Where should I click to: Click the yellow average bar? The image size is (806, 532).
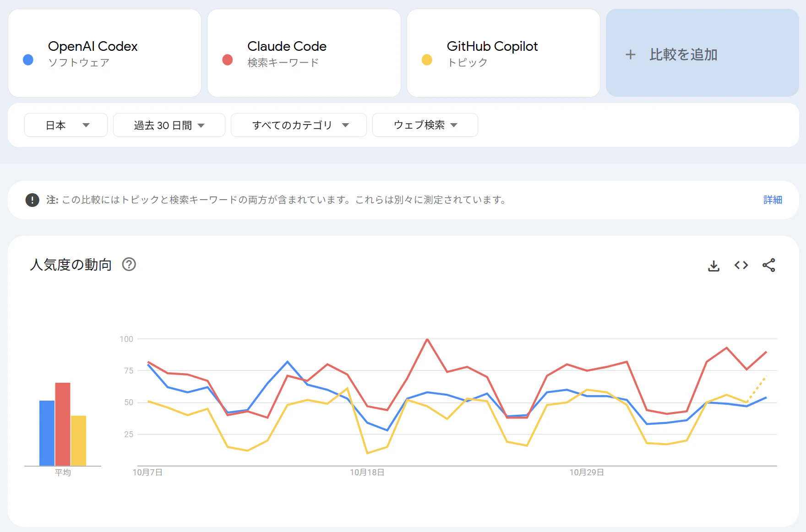(78, 441)
